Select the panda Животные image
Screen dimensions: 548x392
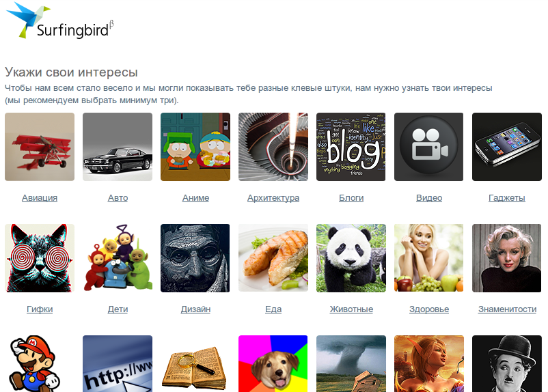351,258
